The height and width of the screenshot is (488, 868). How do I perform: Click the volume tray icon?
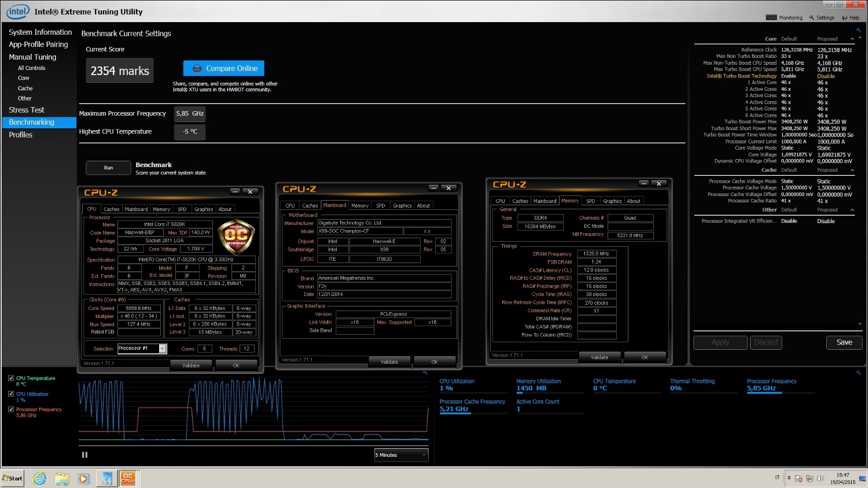(x=820, y=479)
